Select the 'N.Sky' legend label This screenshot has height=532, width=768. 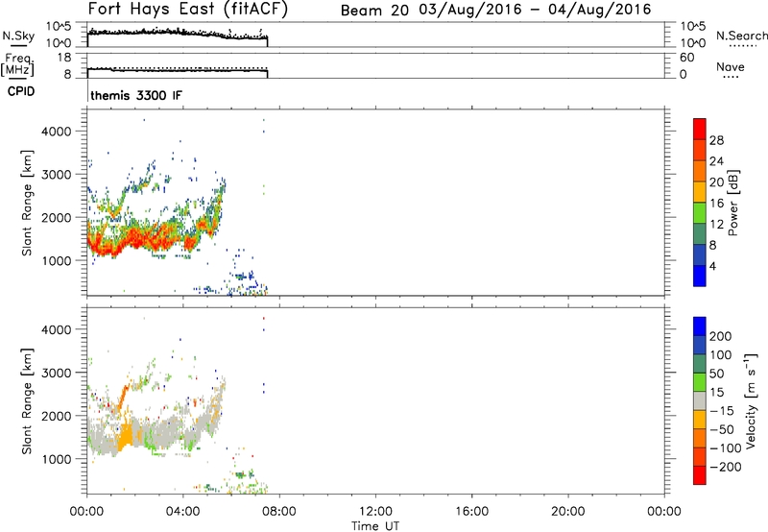click(18, 36)
